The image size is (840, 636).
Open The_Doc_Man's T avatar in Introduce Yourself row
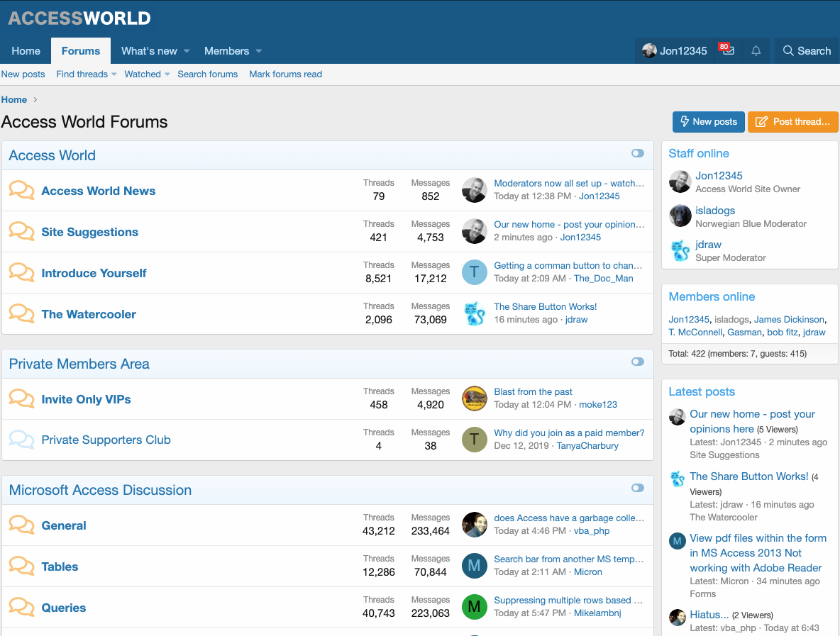(474, 272)
